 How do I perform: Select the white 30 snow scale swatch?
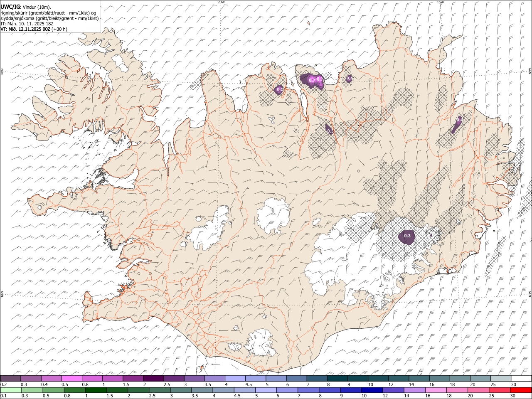[x=521, y=378]
